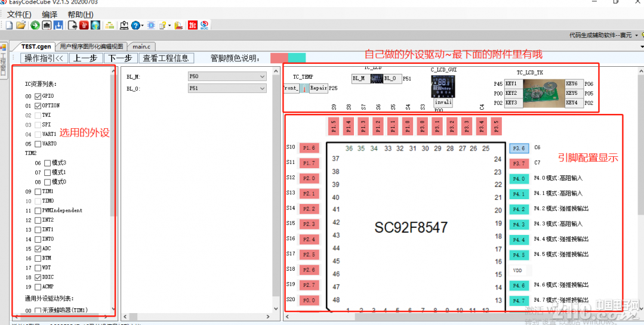644x325 pixels.
Task: Expand the checklist icon dropdown arrow
Action: [170, 26]
